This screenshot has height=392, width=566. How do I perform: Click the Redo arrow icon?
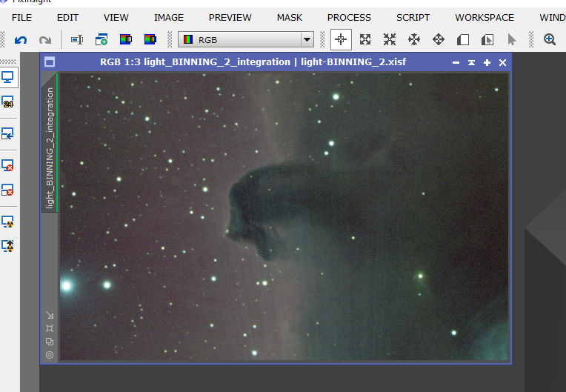pyautogui.click(x=45, y=40)
